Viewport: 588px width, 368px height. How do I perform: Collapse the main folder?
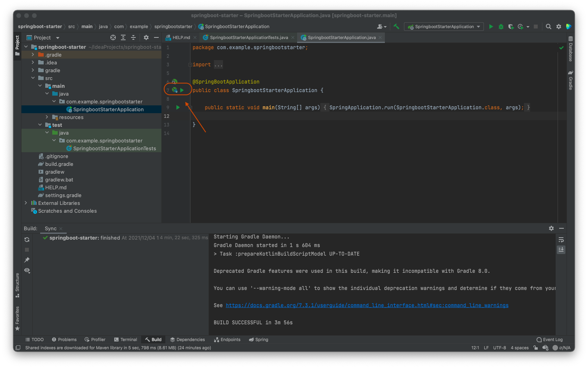[x=40, y=86]
